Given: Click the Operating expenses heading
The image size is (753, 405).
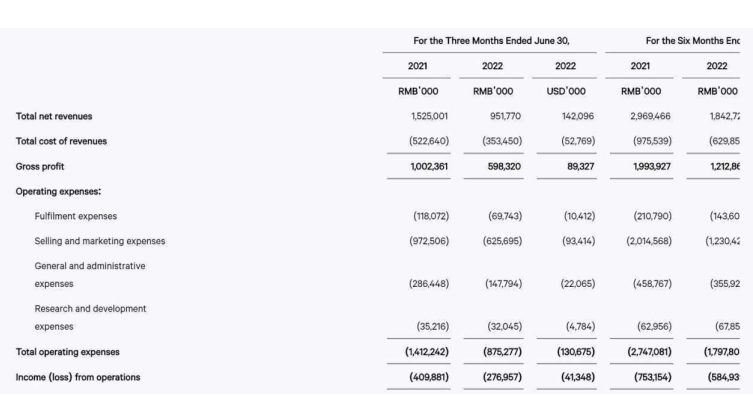Looking at the screenshot, I should coord(58,192).
